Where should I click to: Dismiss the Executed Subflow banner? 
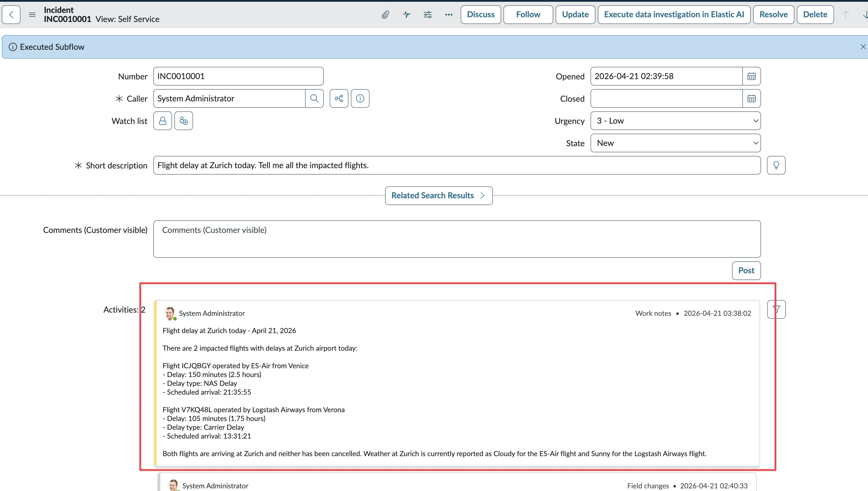(863, 47)
